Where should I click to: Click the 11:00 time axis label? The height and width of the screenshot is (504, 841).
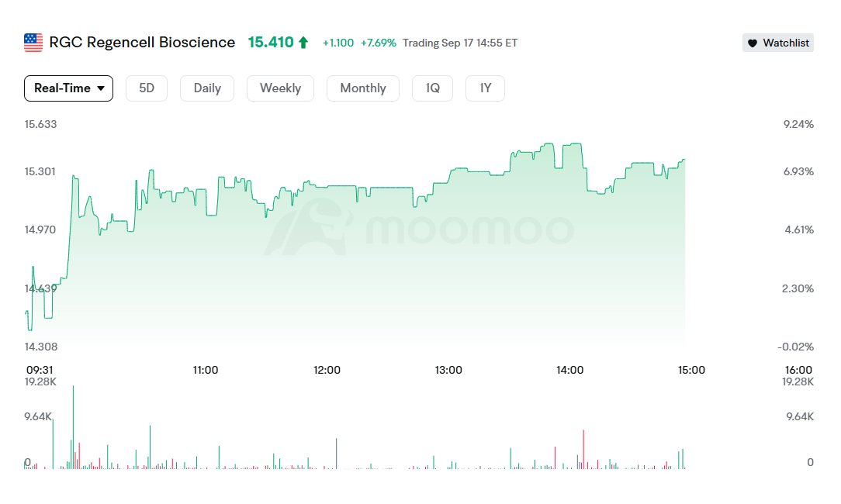click(x=205, y=370)
